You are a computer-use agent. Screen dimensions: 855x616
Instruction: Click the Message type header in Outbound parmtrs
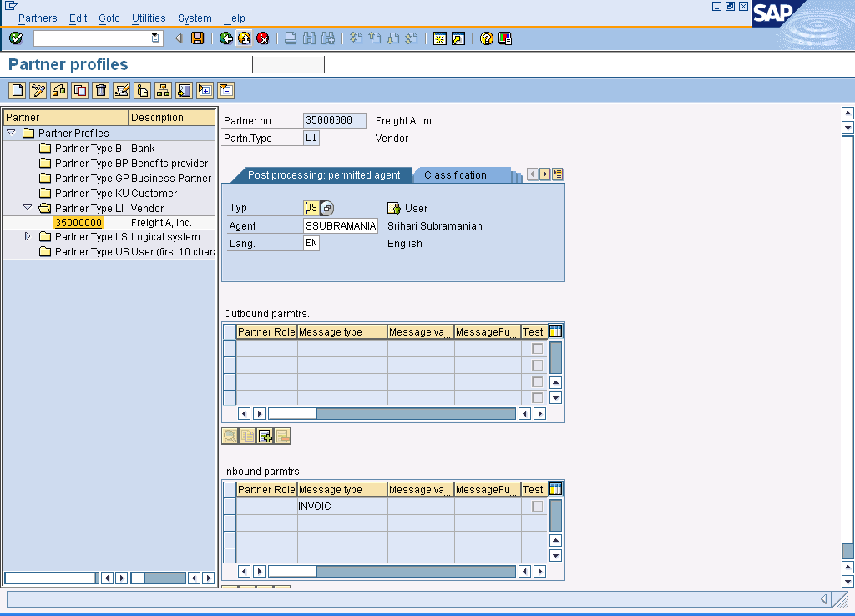[342, 332]
